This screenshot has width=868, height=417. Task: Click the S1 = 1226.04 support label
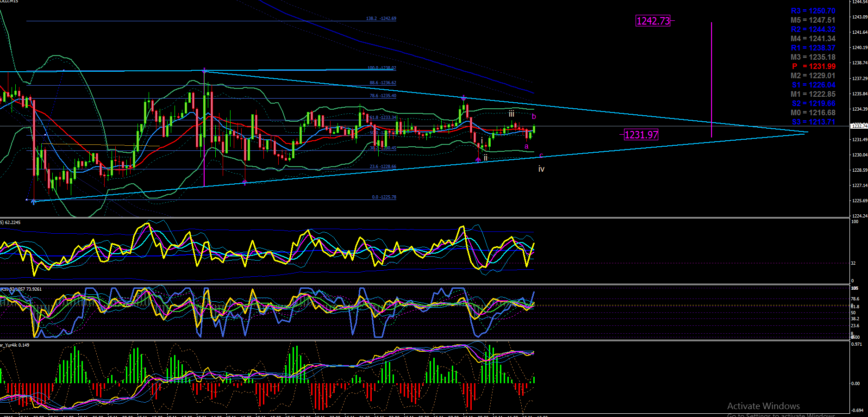coord(813,85)
